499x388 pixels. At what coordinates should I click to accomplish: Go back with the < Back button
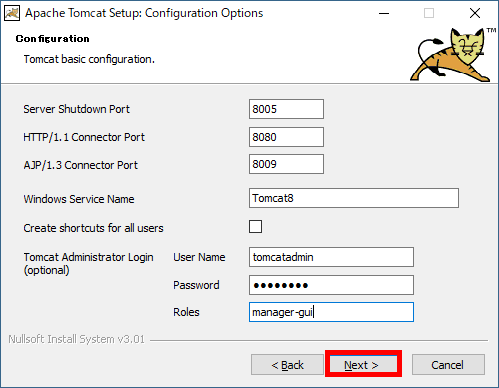(287, 365)
